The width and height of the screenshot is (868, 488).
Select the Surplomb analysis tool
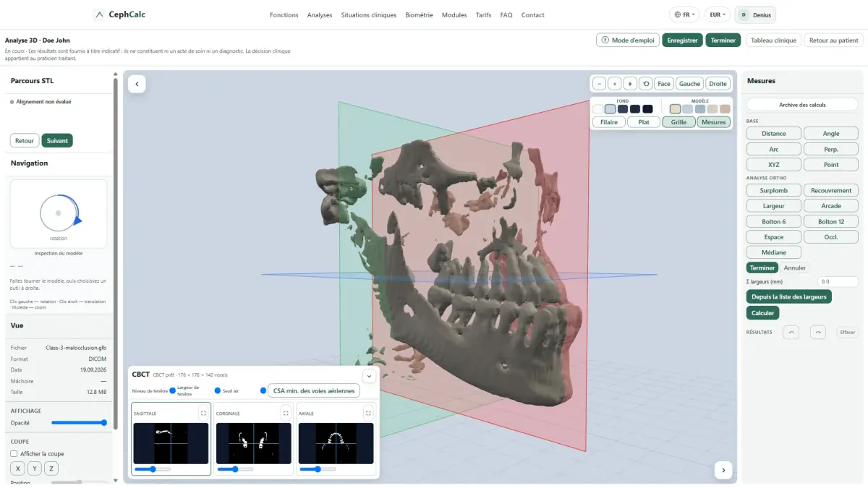(x=773, y=191)
